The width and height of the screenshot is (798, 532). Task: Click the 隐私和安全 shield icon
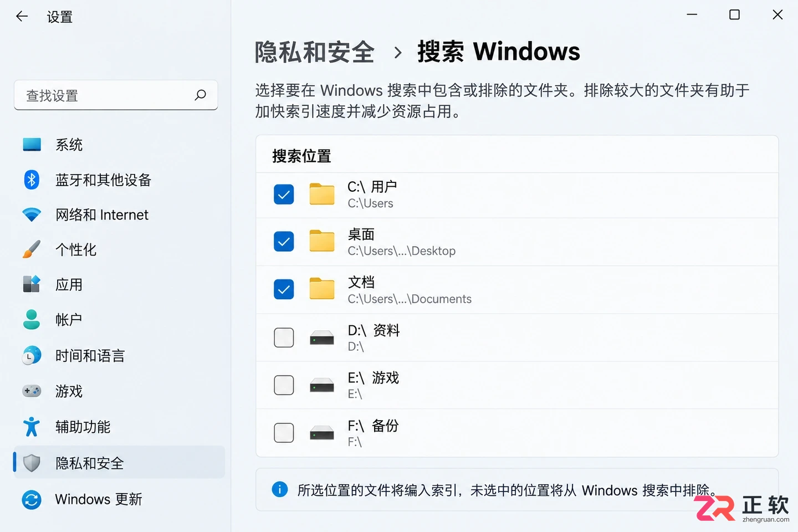32,463
